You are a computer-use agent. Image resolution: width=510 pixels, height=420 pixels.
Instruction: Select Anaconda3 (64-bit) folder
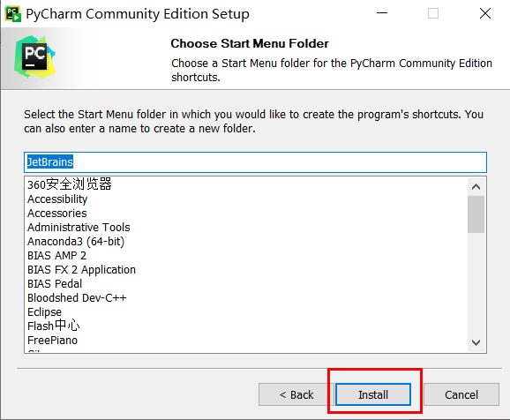(x=76, y=242)
